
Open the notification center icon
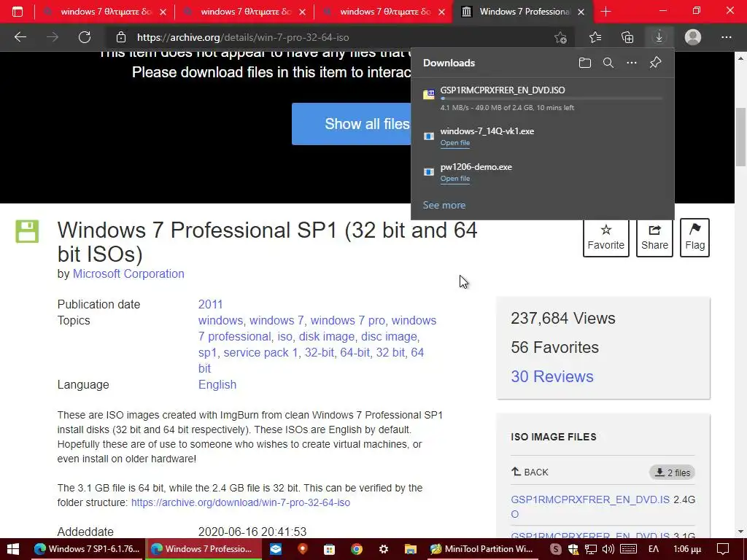click(x=723, y=549)
